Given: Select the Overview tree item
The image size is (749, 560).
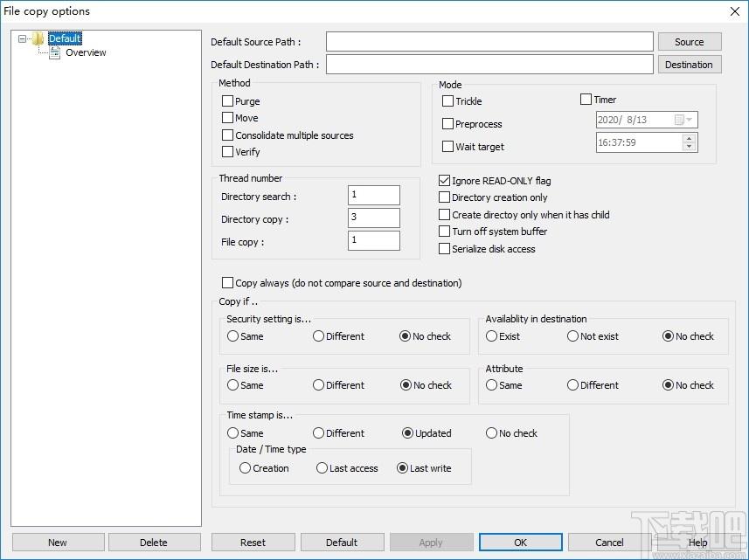Looking at the screenshot, I should tap(86, 52).
